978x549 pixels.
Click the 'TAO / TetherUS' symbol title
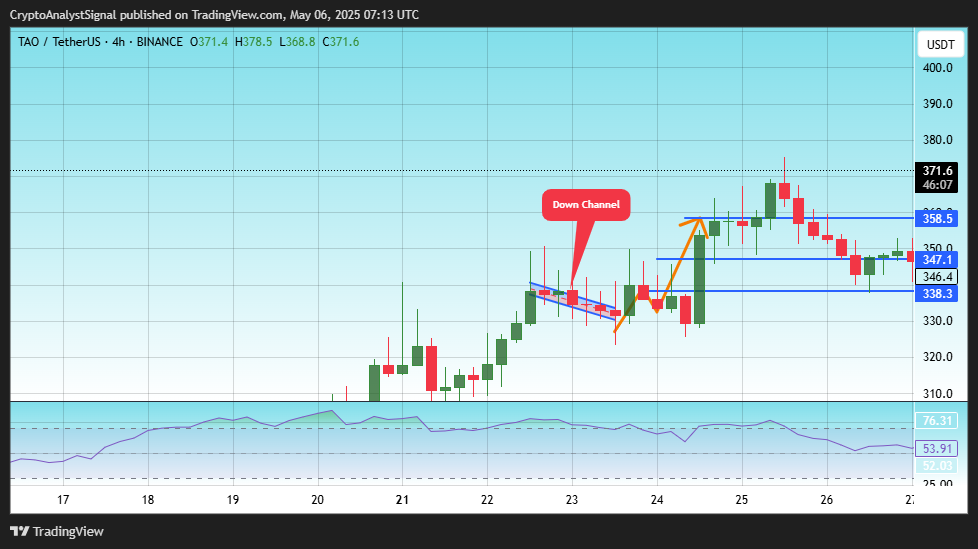[x=59, y=42]
